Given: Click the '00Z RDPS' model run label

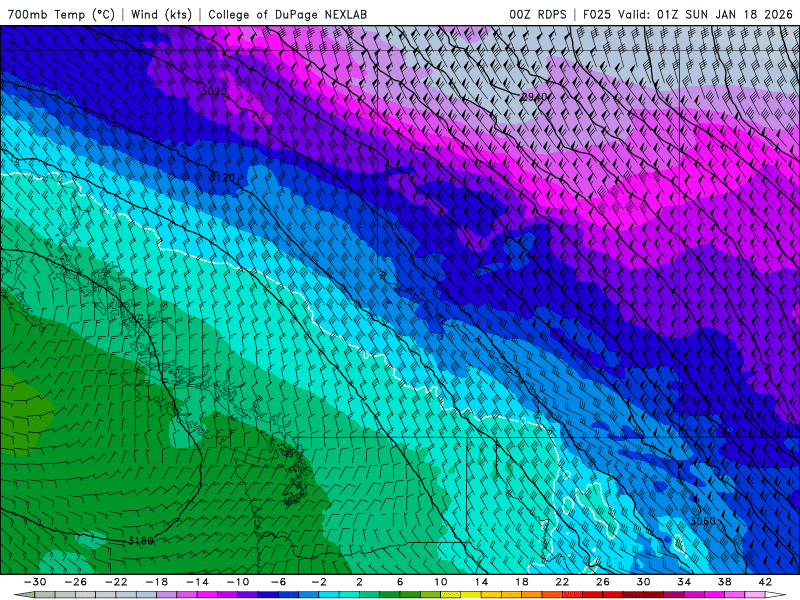Looking at the screenshot, I should 538,14.
